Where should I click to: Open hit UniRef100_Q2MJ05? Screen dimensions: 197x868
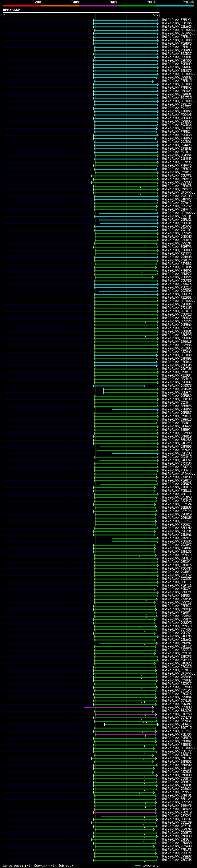[176, 23]
